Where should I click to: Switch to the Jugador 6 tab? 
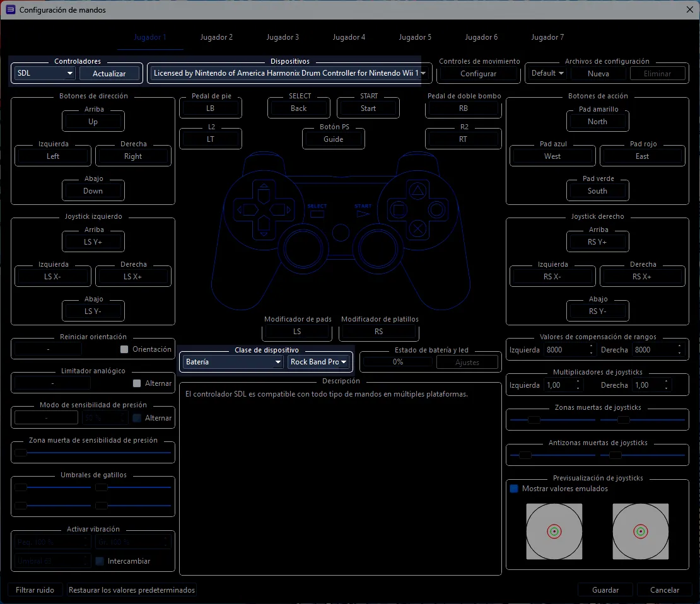click(481, 37)
